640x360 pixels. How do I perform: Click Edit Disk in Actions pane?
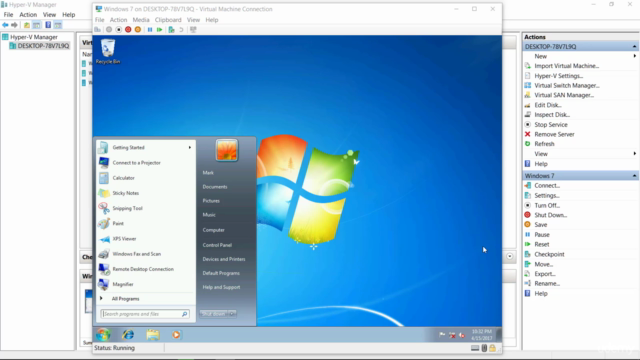548,105
